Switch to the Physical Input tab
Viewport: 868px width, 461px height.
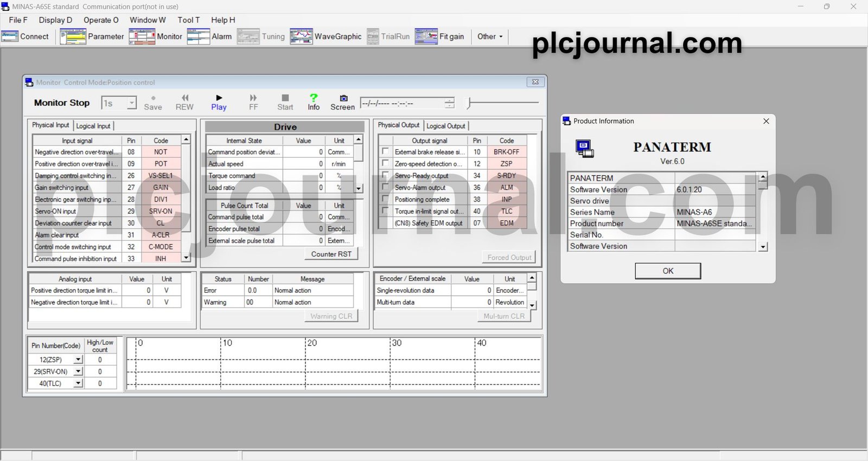[50, 125]
